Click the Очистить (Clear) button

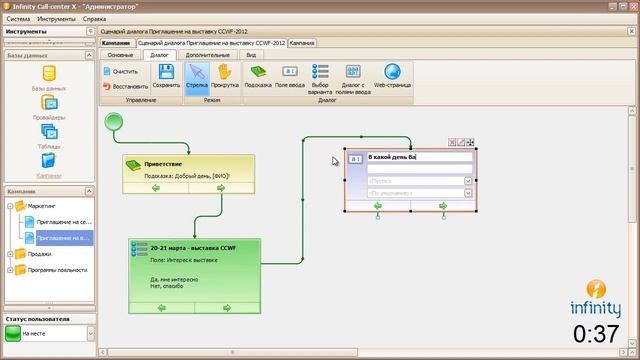(x=121, y=71)
